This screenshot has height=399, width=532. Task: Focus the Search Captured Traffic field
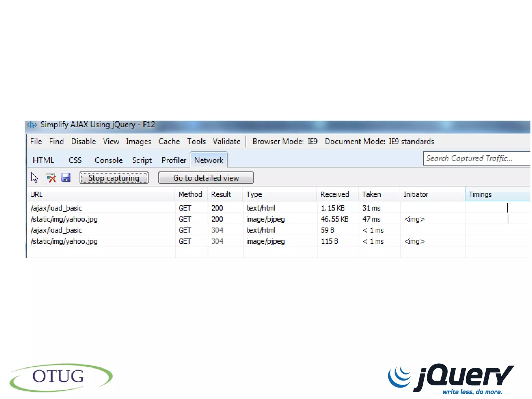pos(477,158)
